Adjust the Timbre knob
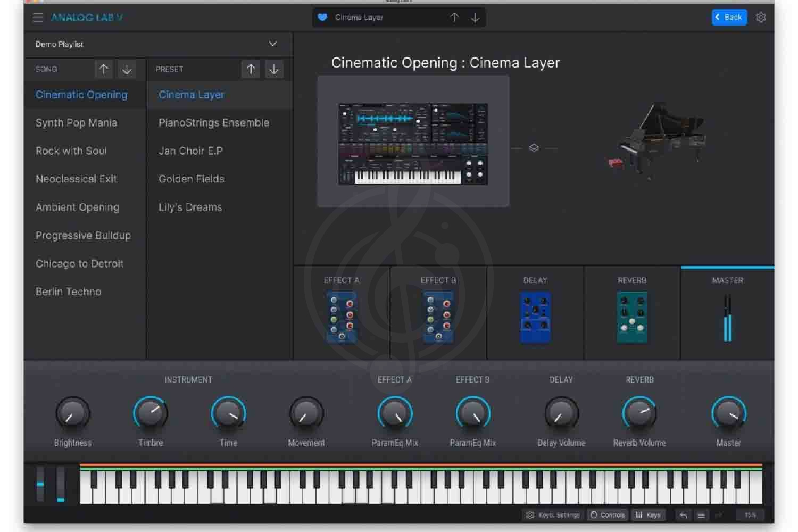Viewport: 798px width, 532px height. [151, 413]
